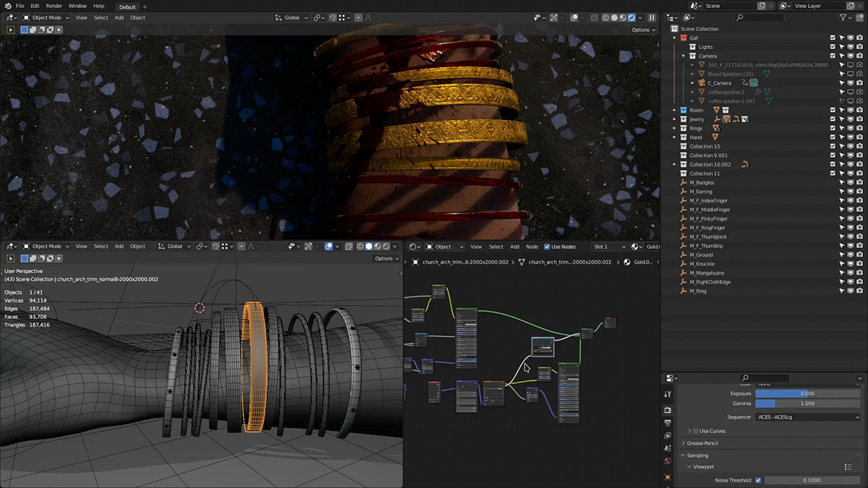The height and width of the screenshot is (488, 868).
Task: Hide Collection 11 in the viewport
Action: tap(851, 174)
